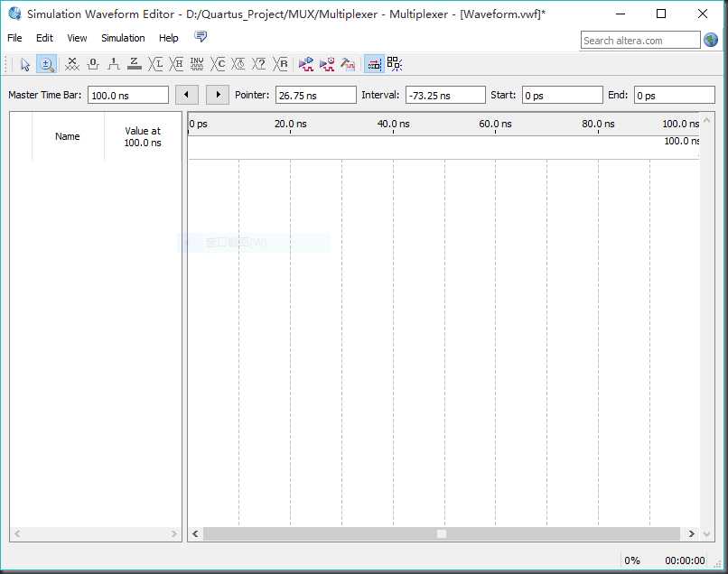728x574 pixels.
Task: Apply Weak High (H) value
Action: (176, 64)
